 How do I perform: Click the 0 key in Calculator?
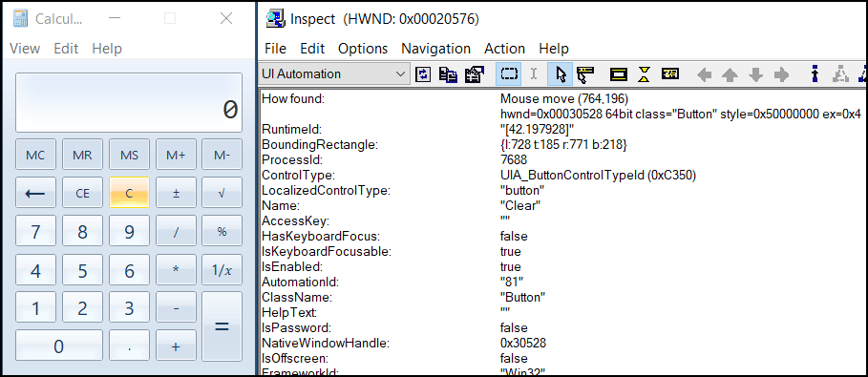(58, 346)
